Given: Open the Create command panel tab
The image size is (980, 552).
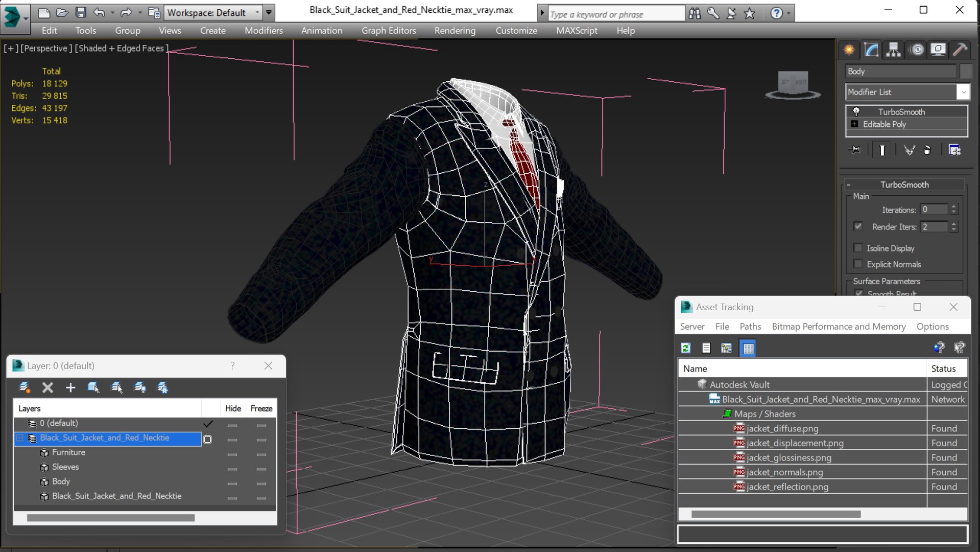Looking at the screenshot, I should coord(849,50).
